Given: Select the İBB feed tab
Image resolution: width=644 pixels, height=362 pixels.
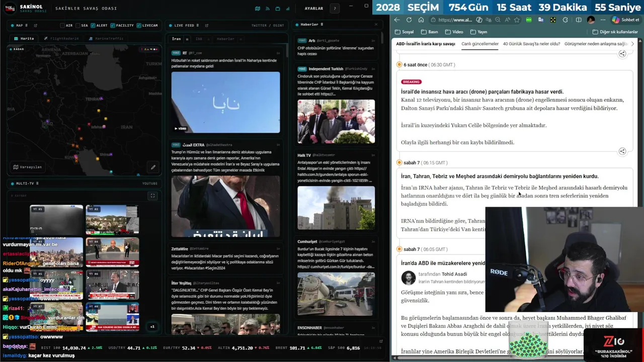Looking at the screenshot, I should point(199,39).
